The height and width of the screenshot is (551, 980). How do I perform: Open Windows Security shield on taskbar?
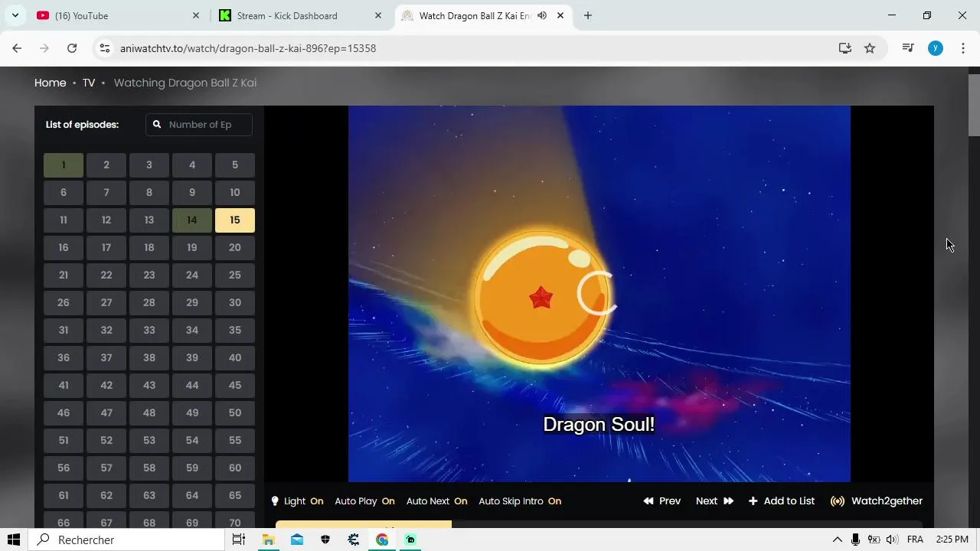point(325,540)
